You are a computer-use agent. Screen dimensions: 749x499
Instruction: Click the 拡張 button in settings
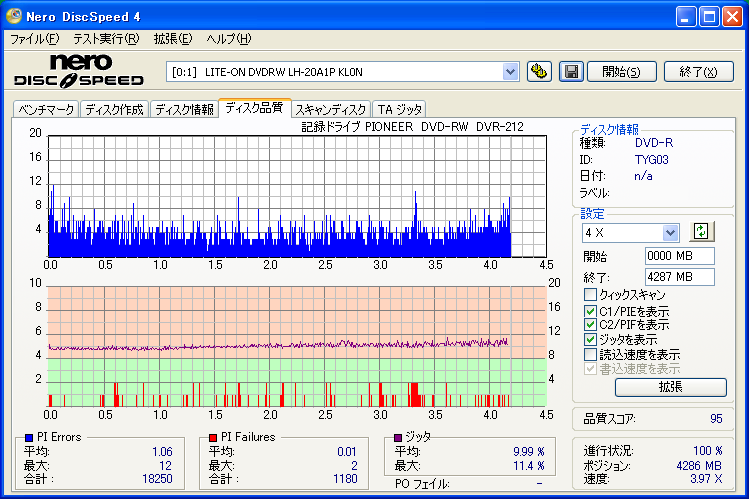[x=671, y=387]
